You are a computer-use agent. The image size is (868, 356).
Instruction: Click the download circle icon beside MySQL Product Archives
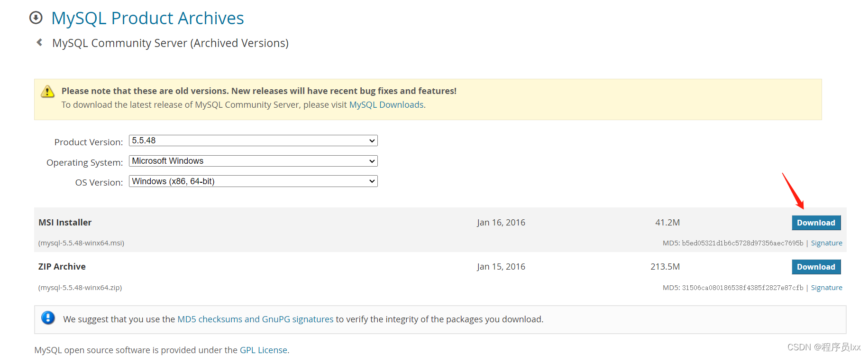tap(36, 18)
